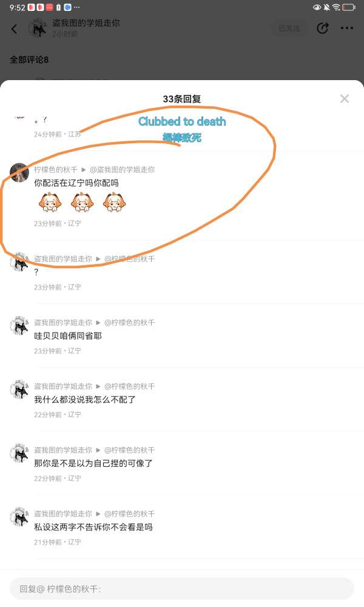
Task: Tap the third crying emoji sticker
Action: click(115, 203)
